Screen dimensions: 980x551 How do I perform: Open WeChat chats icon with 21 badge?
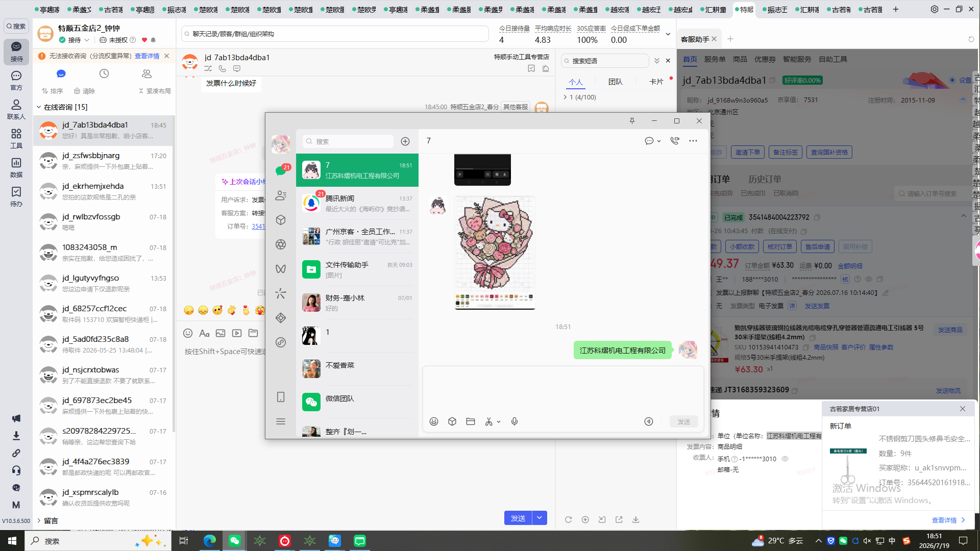click(281, 170)
